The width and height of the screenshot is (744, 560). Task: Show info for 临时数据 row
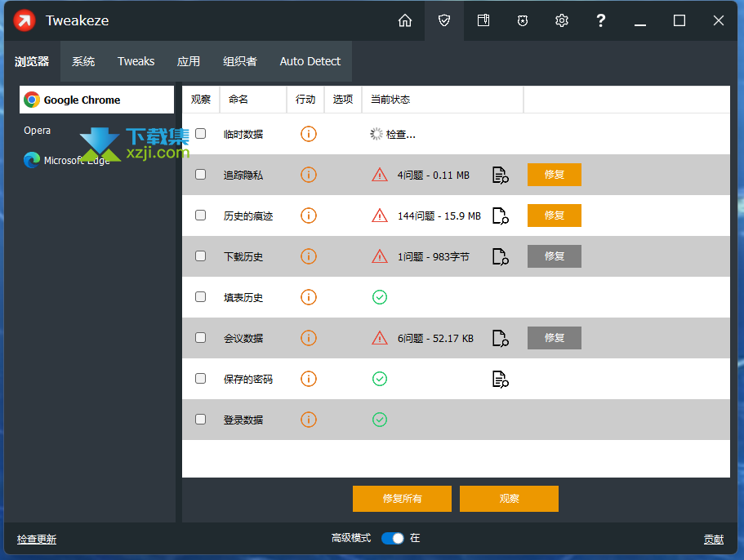coord(309,134)
